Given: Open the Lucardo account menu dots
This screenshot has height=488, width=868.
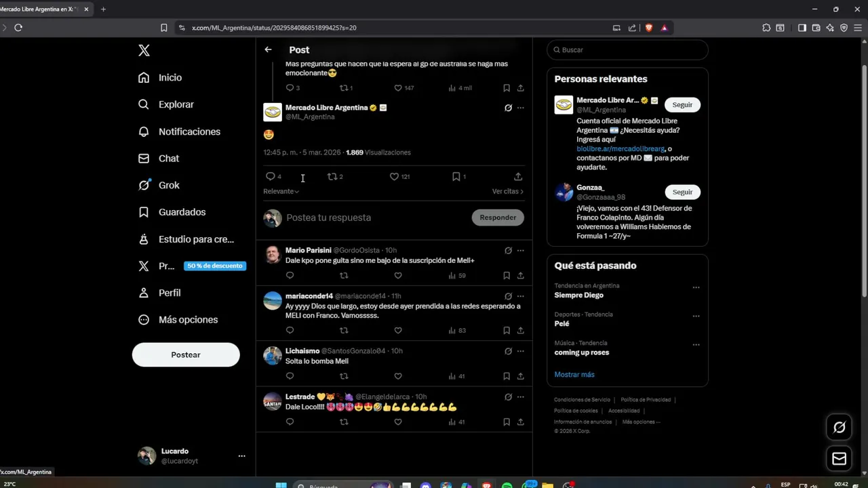Looking at the screenshot, I should click(241, 456).
